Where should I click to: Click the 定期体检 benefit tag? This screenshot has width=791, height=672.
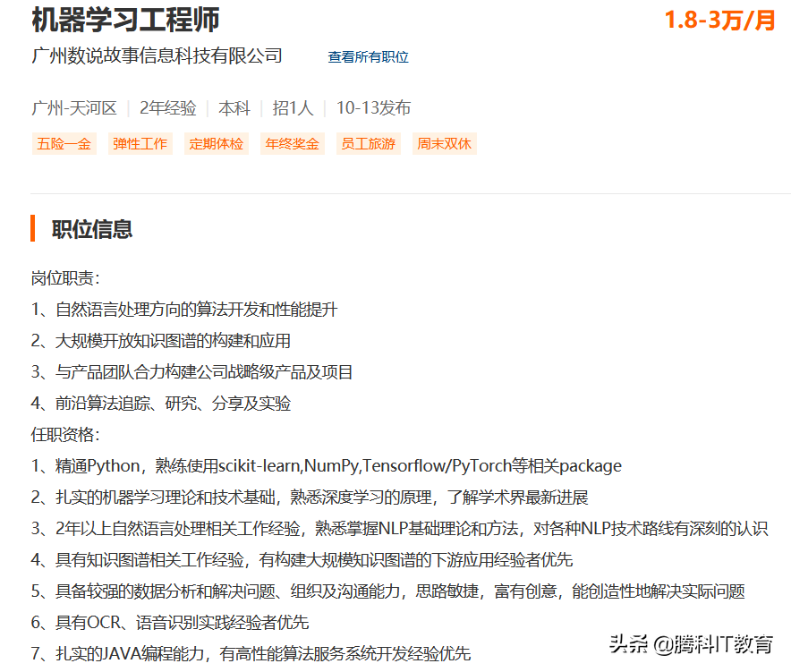pos(216,143)
